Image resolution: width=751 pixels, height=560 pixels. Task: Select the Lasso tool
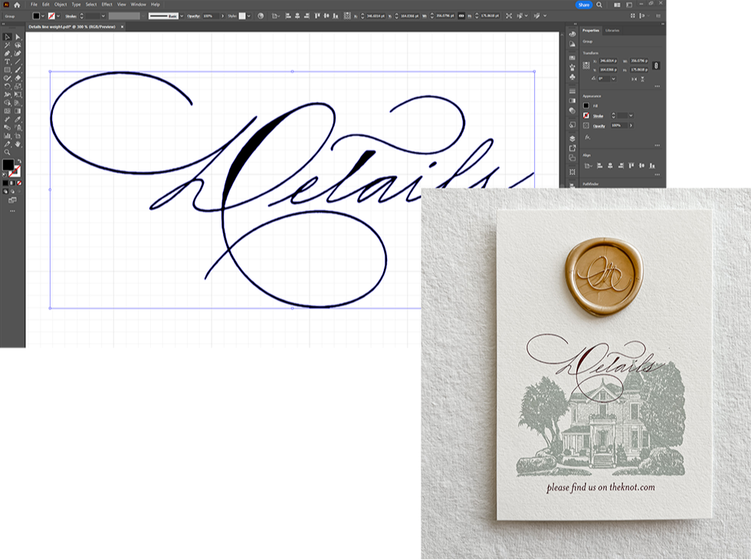click(18, 45)
